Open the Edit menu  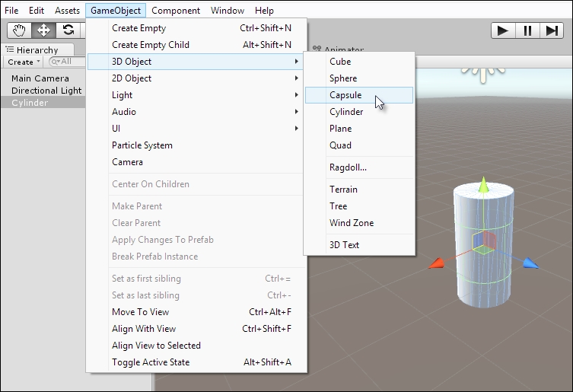37,11
